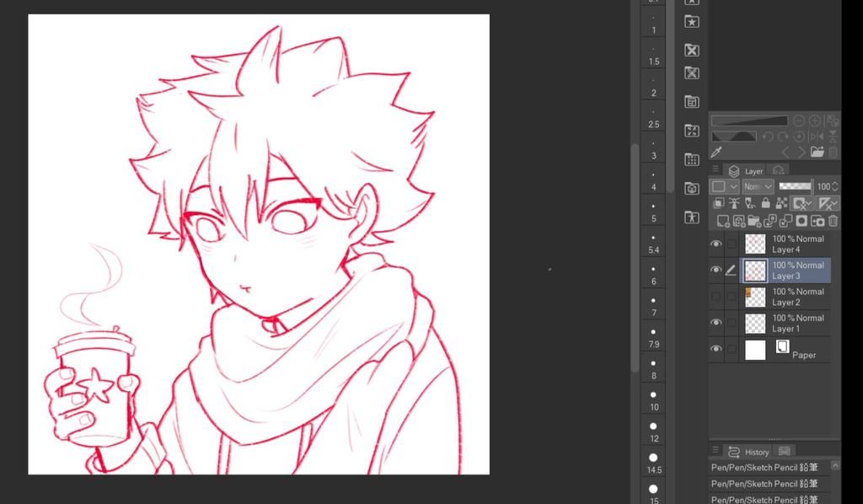The image size is (863, 504).
Task: Merge with layer below icon
Action: click(786, 221)
